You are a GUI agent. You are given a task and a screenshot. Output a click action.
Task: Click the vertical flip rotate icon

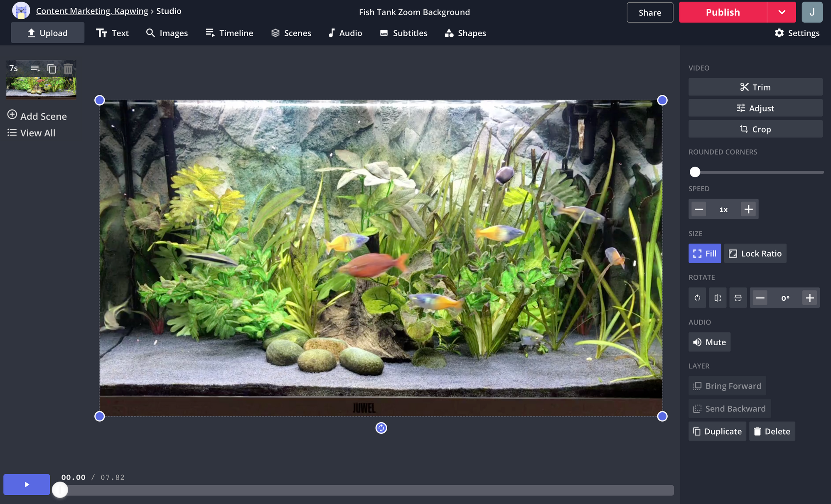(737, 297)
